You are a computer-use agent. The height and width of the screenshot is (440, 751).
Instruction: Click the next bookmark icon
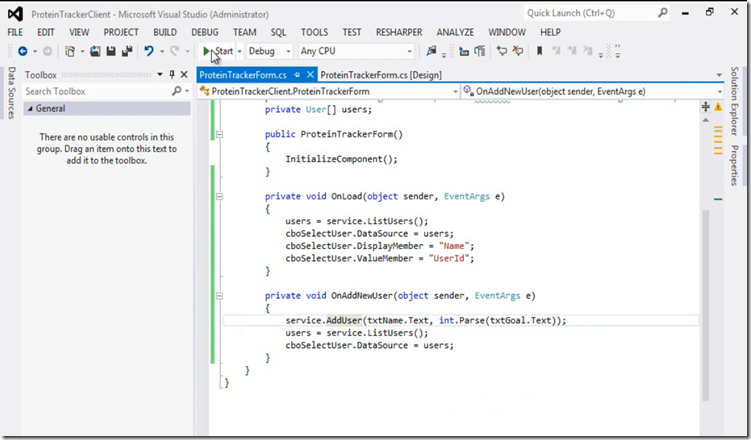click(572, 51)
